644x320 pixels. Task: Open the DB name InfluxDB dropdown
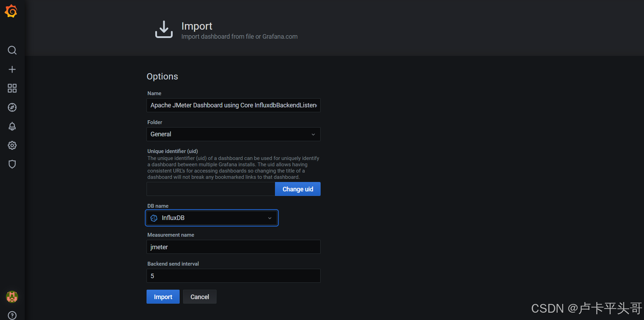pos(212,218)
